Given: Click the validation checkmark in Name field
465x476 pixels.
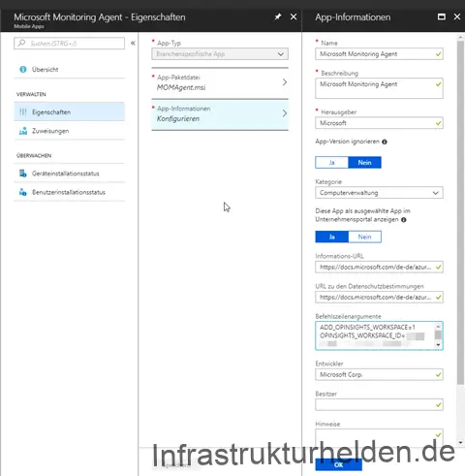Looking at the screenshot, I should (438, 54).
